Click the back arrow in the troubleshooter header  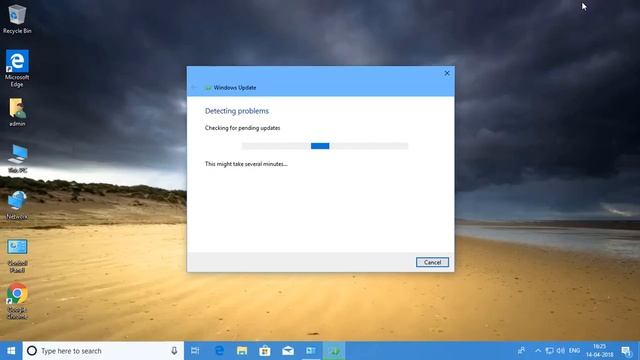point(194,87)
